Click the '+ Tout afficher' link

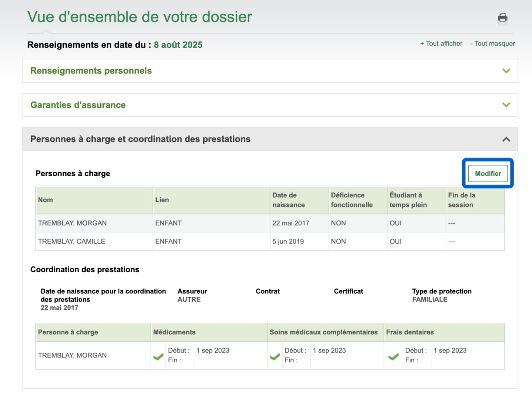pyautogui.click(x=441, y=43)
